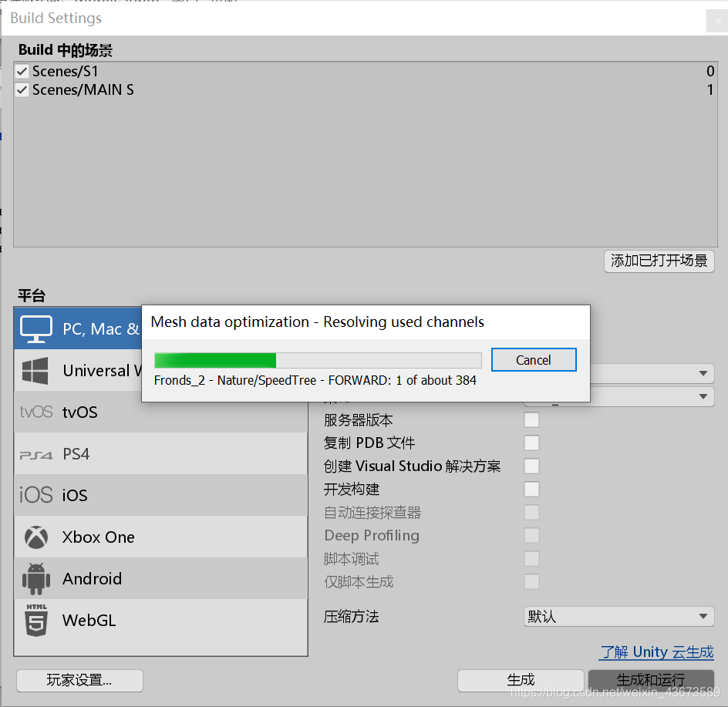This screenshot has width=728, height=707.
Task: Click the PC, Mac platform monitor icon
Action: 35,329
